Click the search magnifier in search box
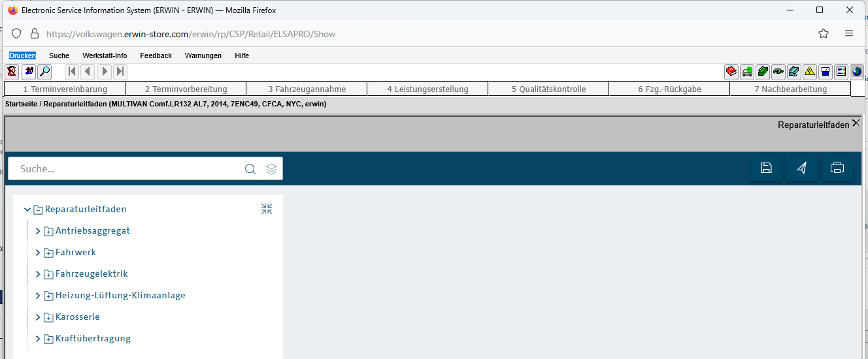This screenshot has width=868, height=359. [x=250, y=169]
